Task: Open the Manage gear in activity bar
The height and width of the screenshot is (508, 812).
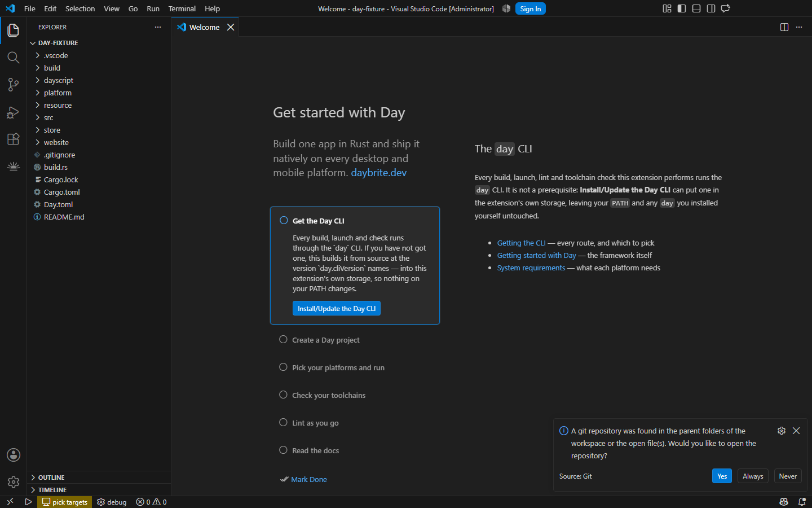Action: pos(13,482)
